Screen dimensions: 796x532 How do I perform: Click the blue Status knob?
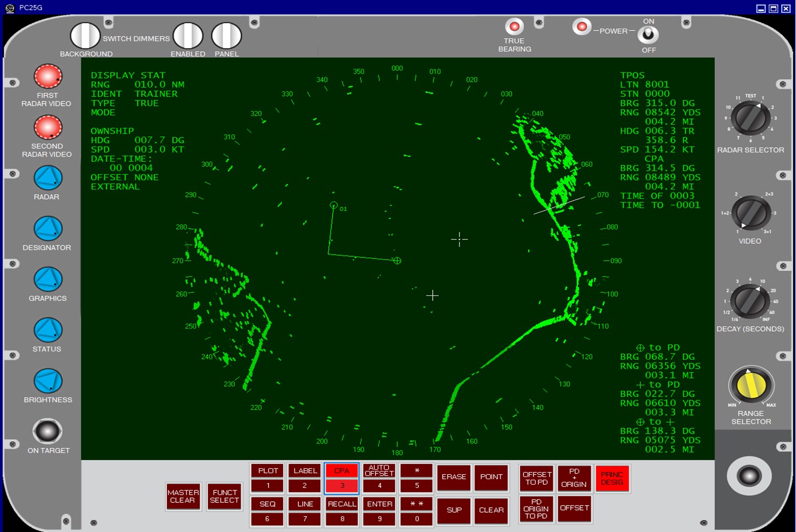48,330
